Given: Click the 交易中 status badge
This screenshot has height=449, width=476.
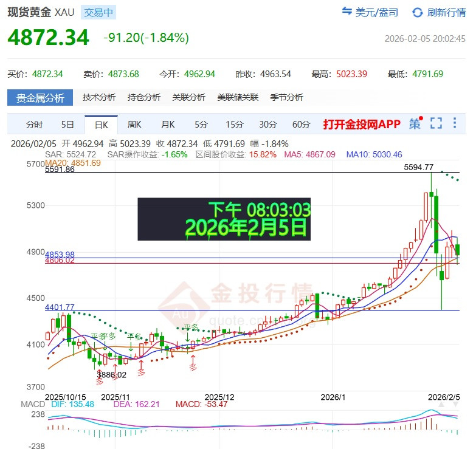Looking at the screenshot, I should coord(98,12).
